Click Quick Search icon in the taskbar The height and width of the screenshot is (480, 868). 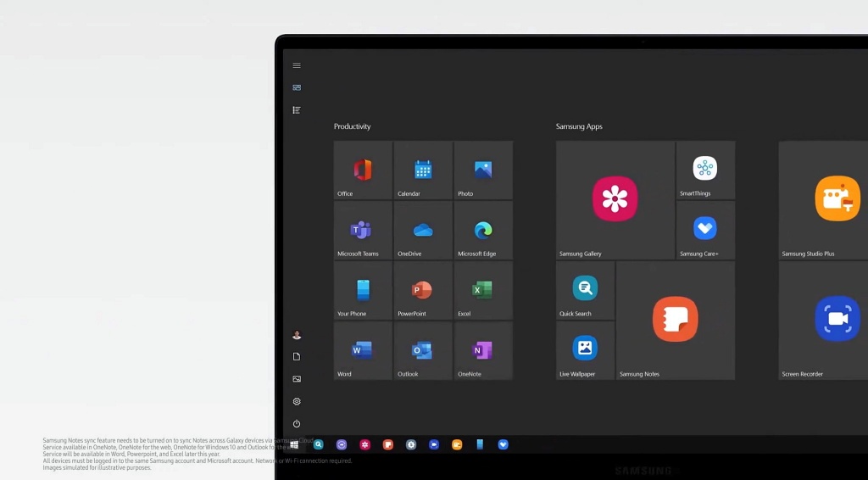tap(319, 444)
